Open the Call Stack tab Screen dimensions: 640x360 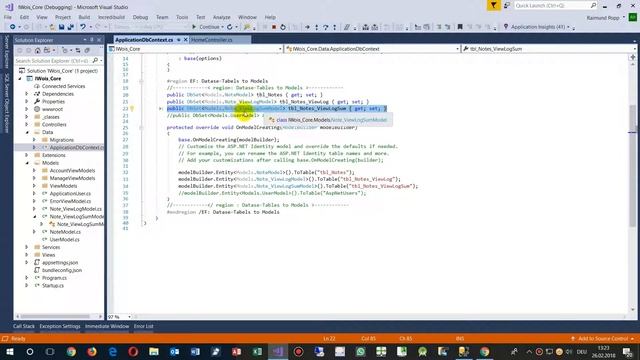coord(24,326)
